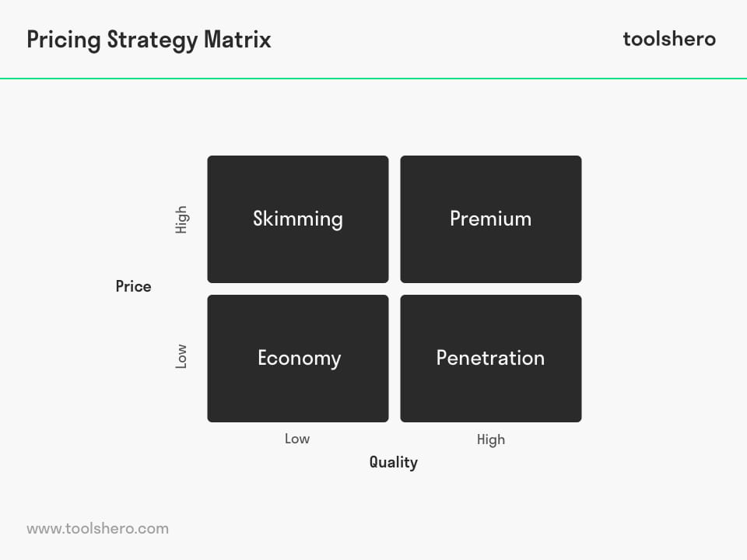Click the word Penetration text
The image size is (747, 560).
(x=490, y=358)
